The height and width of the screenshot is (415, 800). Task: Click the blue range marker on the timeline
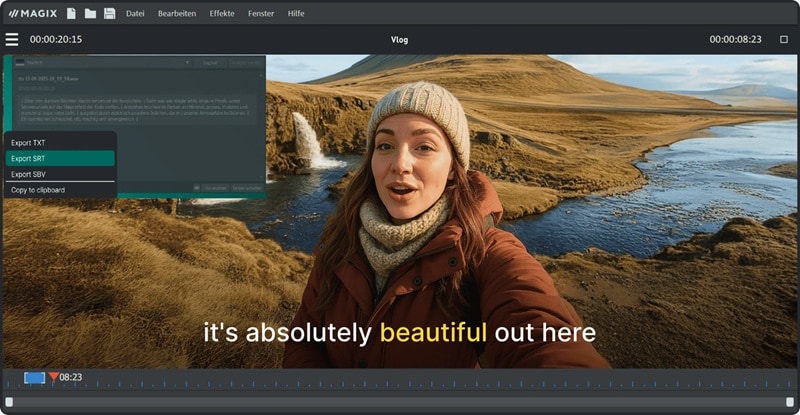pyautogui.click(x=35, y=378)
